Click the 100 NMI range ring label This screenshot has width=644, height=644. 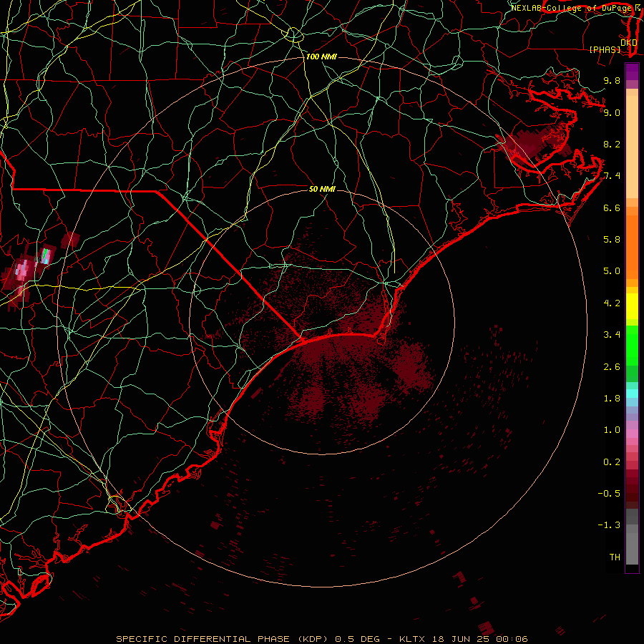pyautogui.click(x=321, y=57)
